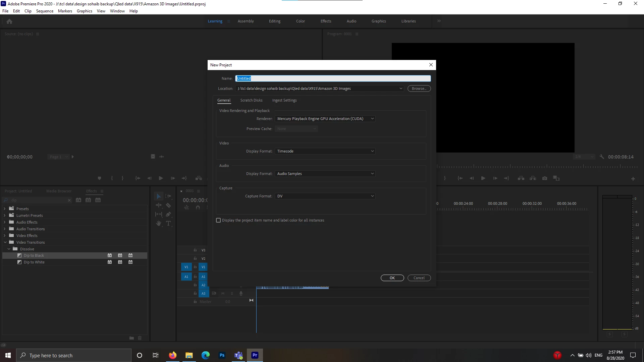Screen dimensions: 644x362
Task: Choose the Type tool
Action: 168,223
